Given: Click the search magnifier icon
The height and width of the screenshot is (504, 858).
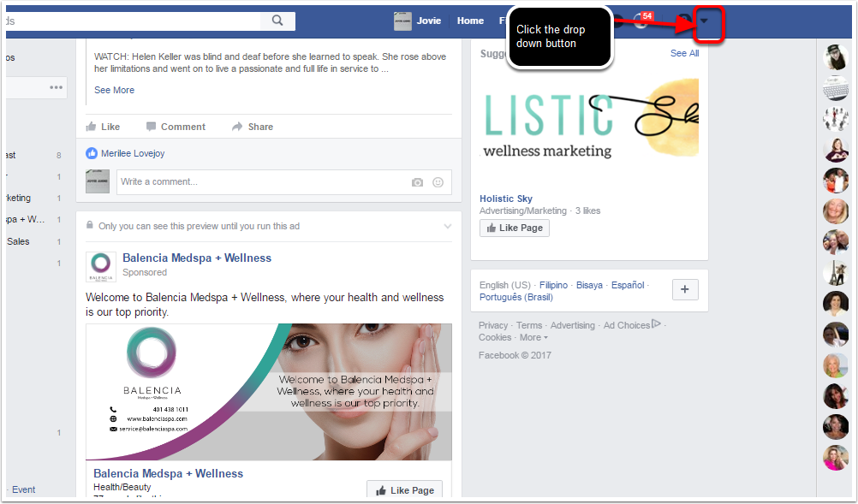Looking at the screenshot, I should (x=277, y=21).
